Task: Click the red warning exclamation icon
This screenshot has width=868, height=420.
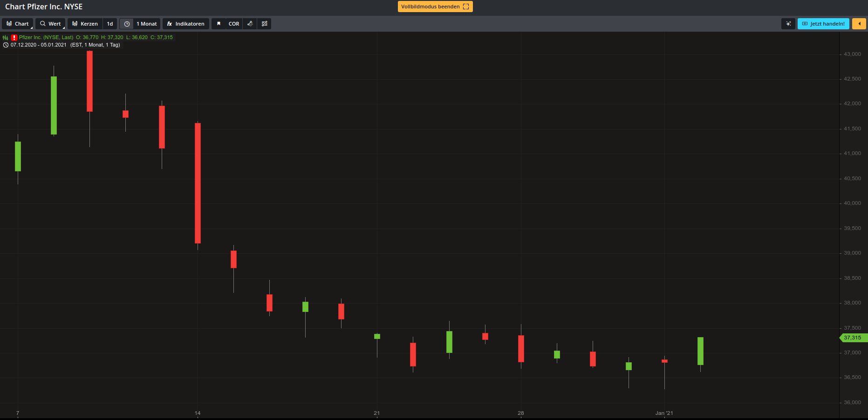Action: [14, 38]
